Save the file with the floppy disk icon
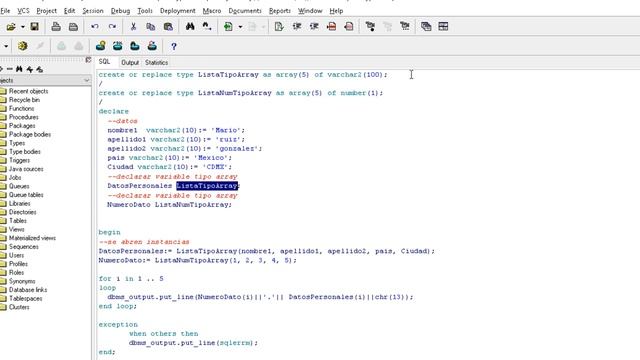Screen dimensions: 640x360 tap(35, 27)
